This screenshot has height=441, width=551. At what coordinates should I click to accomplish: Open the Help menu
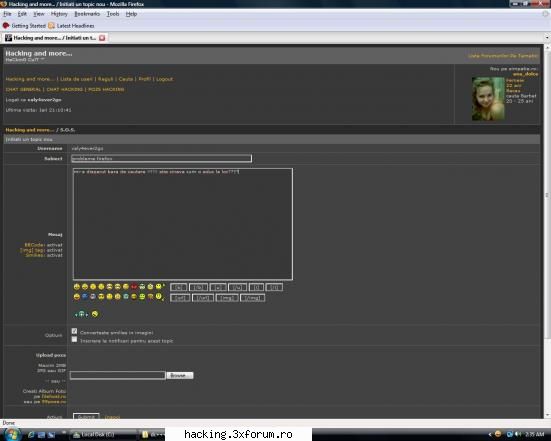tap(131, 14)
